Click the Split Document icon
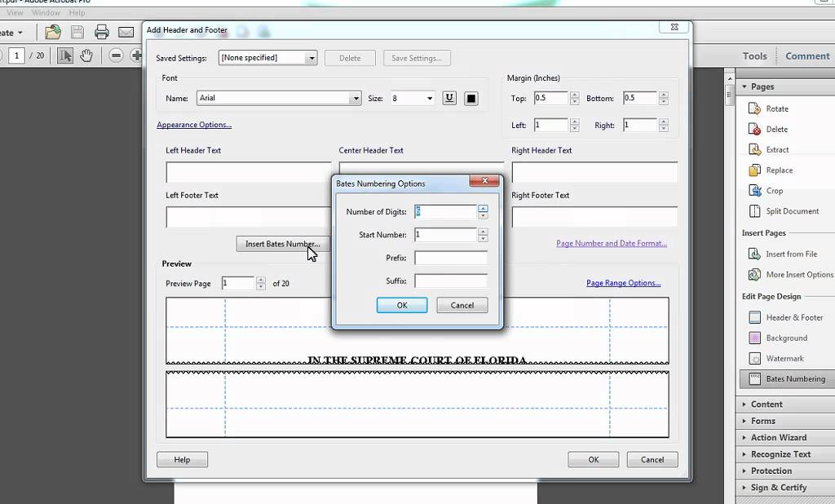835x504 pixels. 754,211
